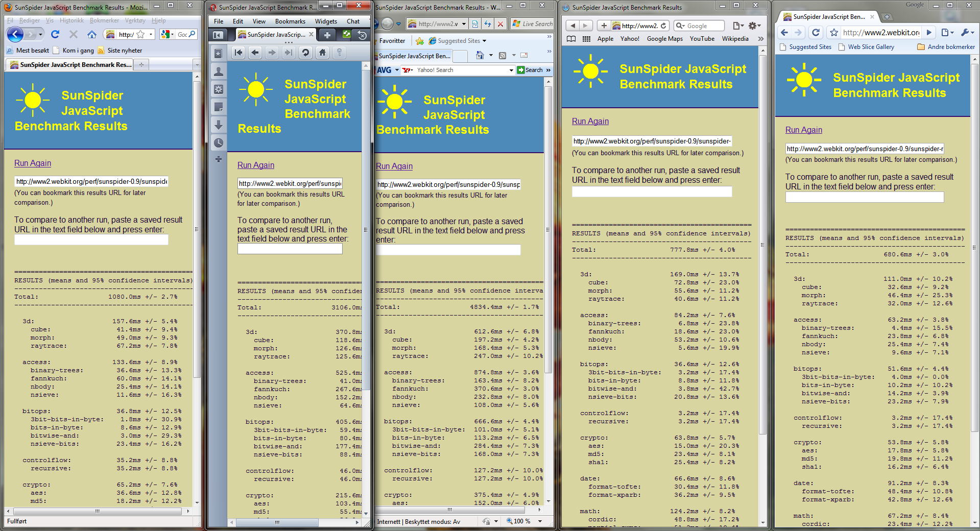Open Firefox back-forward history dropdown
This screenshot has height=531, width=980.
41,34
